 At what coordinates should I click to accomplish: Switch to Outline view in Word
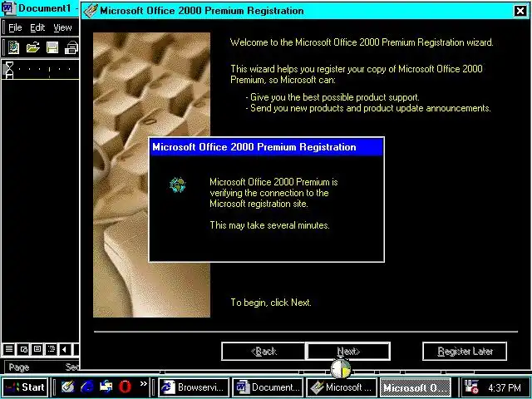click(x=52, y=349)
